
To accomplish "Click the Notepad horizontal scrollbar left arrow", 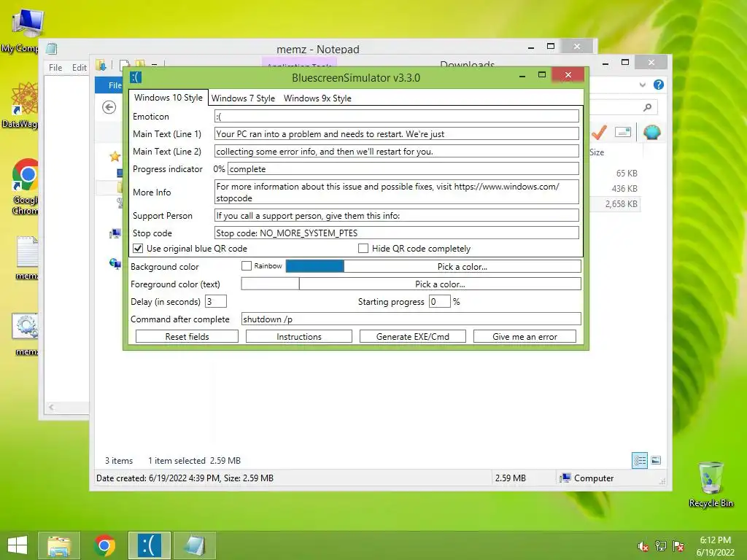I will pyautogui.click(x=52, y=407).
